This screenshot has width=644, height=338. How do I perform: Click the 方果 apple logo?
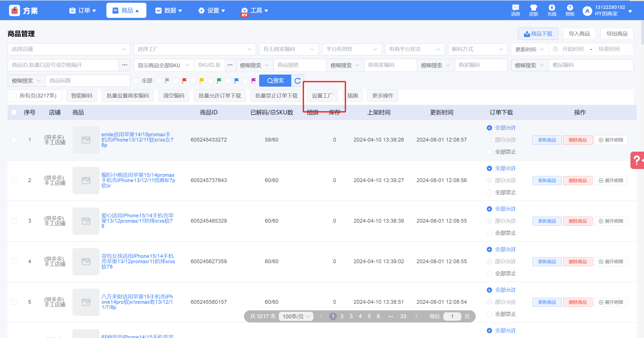click(15, 11)
